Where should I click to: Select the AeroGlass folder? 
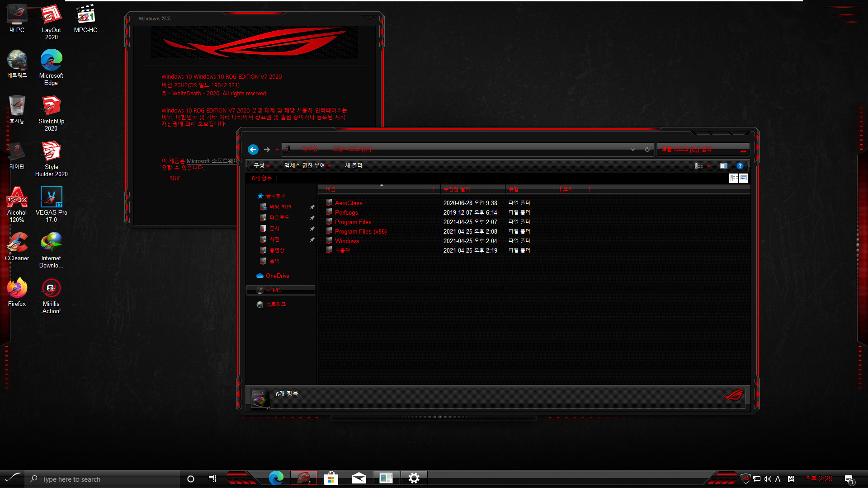pyautogui.click(x=349, y=203)
